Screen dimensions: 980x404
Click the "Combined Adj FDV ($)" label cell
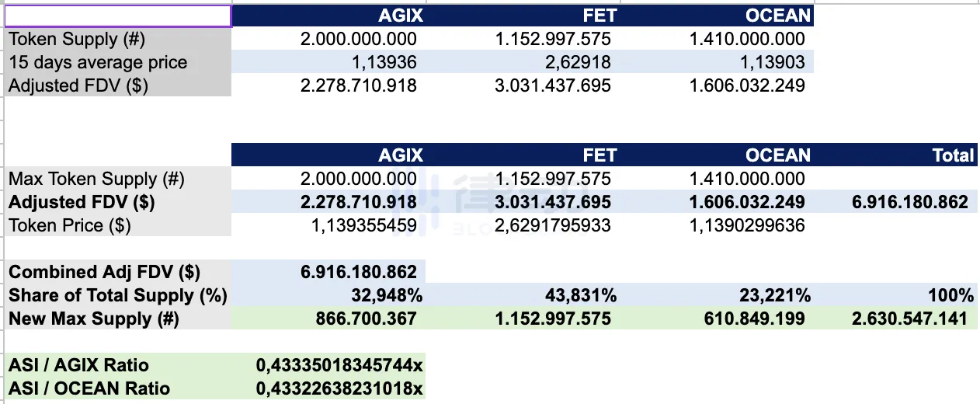pyautogui.click(x=104, y=272)
